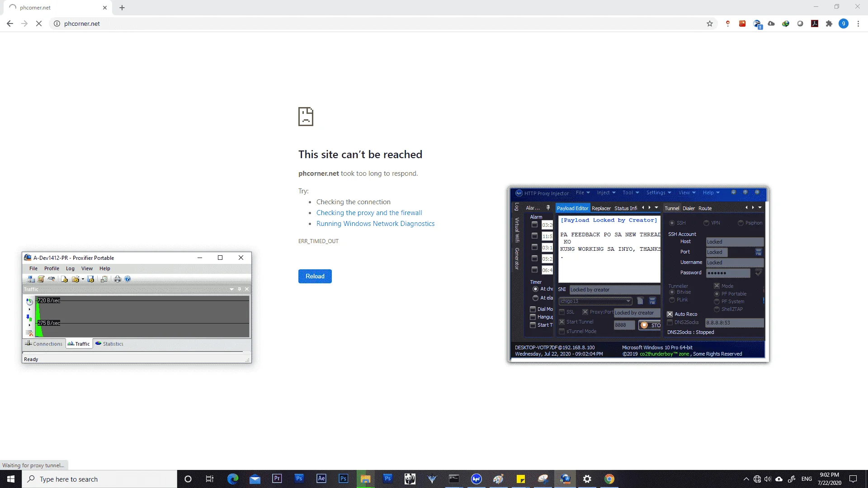Click blue help icon in Proxifier toolbar
Screen dimensions: 868x488
tap(127, 279)
